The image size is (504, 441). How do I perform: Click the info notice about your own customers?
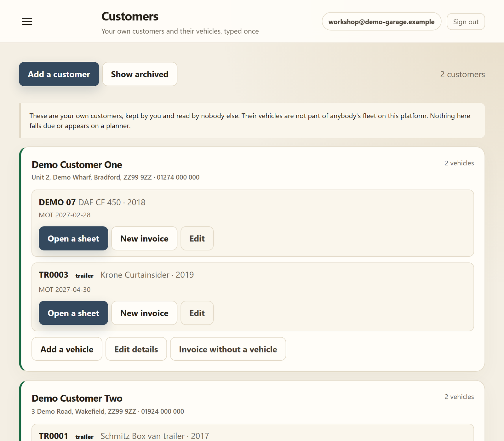252,121
